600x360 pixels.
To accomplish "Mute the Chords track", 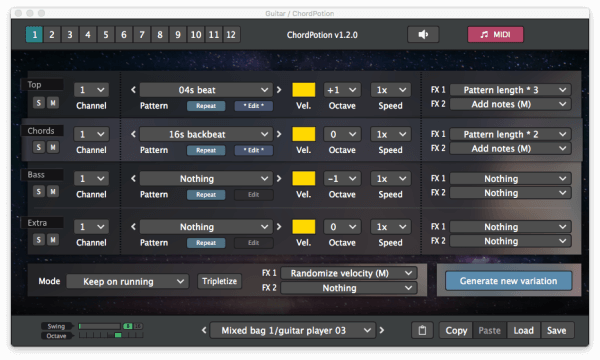I will pyautogui.click(x=53, y=147).
